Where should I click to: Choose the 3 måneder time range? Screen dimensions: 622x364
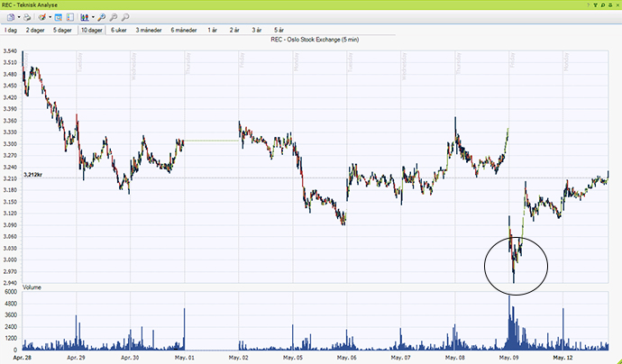click(x=150, y=30)
